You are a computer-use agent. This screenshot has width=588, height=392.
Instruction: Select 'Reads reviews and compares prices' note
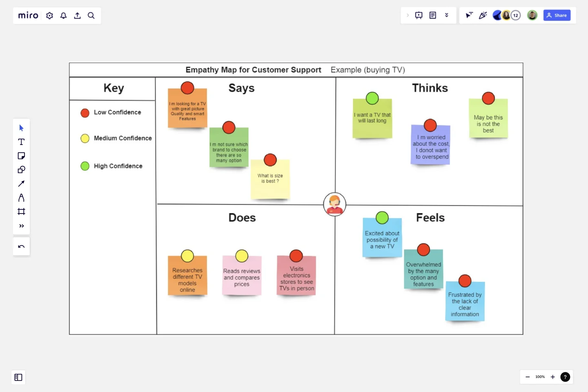click(242, 276)
